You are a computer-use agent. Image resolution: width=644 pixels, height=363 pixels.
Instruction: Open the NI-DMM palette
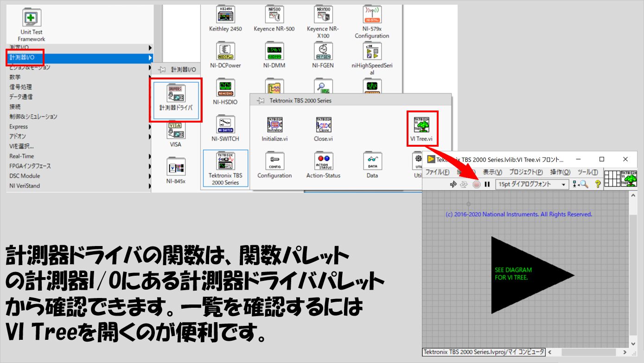(x=274, y=55)
